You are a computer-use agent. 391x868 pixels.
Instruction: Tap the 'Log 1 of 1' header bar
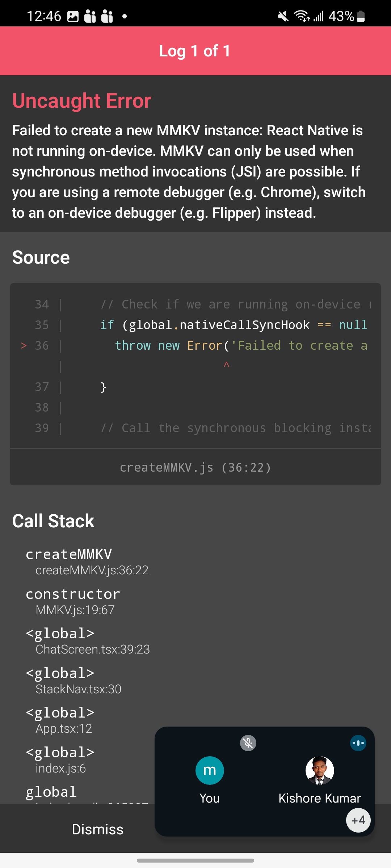195,51
